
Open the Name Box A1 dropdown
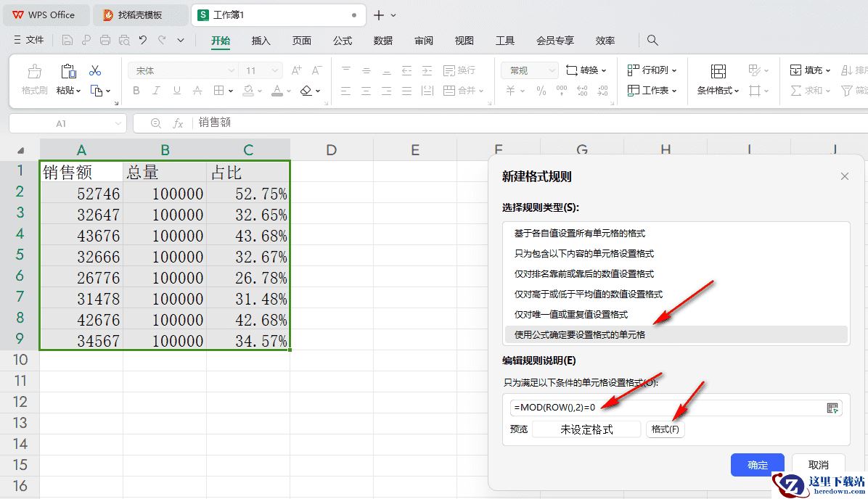118,123
